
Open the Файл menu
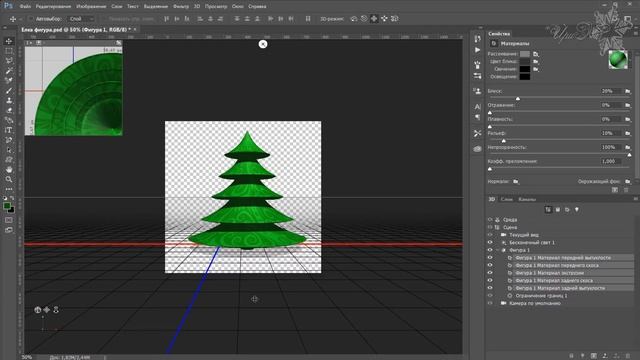coord(25,7)
